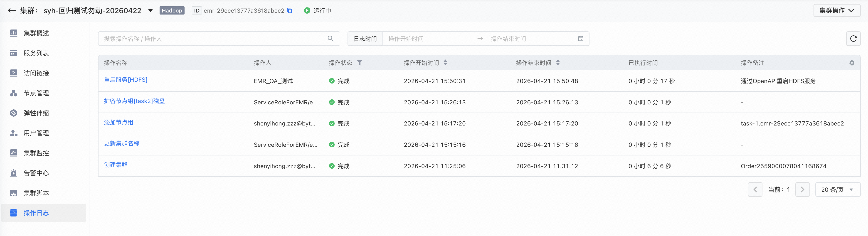
Task: Open the 更新集群名称 operation link
Action: pyautogui.click(x=122, y=143)
